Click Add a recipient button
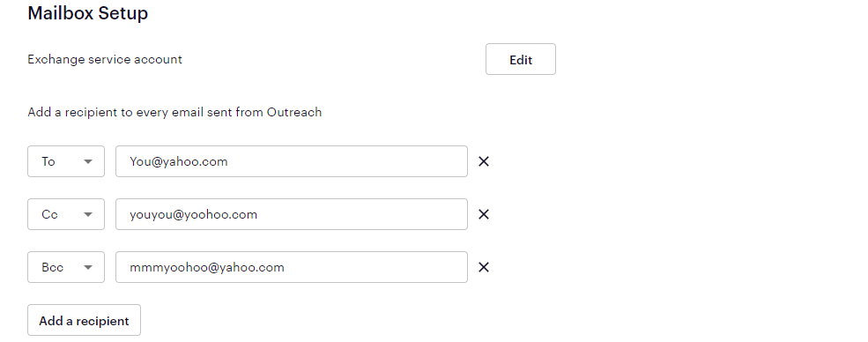This screenshot has width=868, height=342. pyautogui.click(x=84, y=320)
